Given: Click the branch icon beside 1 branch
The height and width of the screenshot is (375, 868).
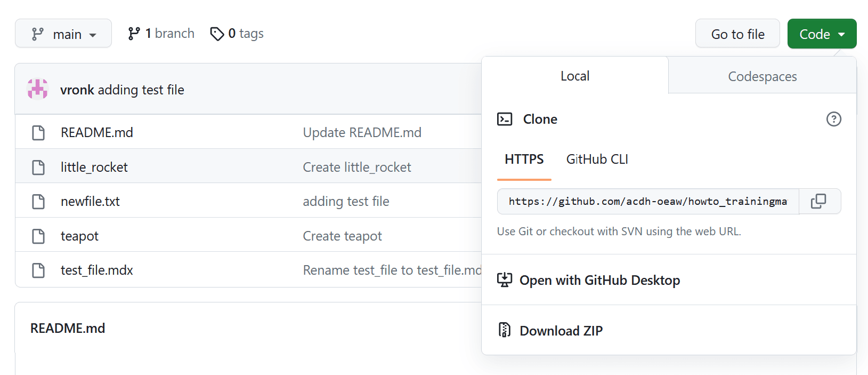Looking at the screenshot, I should point(134,34).
